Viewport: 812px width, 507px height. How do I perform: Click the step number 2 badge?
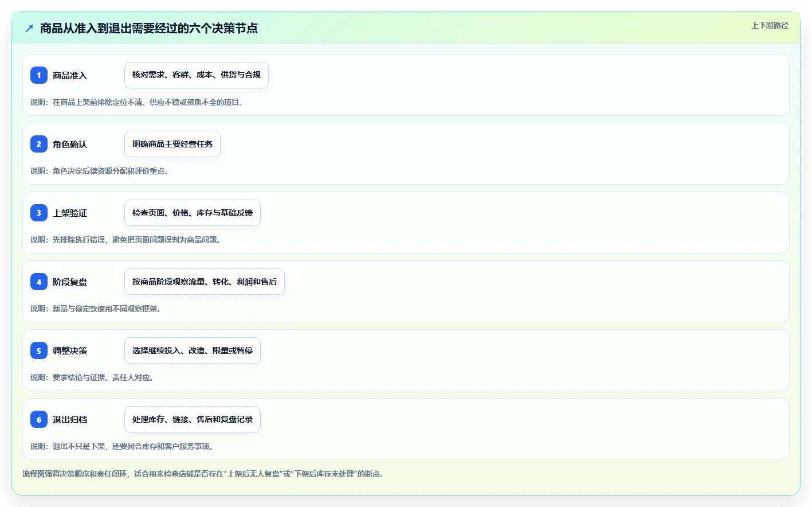[x=39, y=144]
